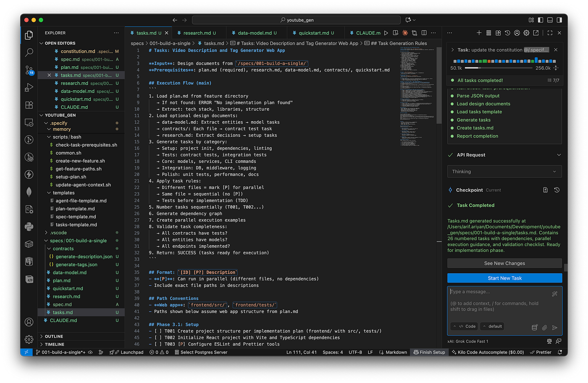This screenshot has height=383, width=588.
Task: Open the Search view in activity bar
Action: coord(29,53)
